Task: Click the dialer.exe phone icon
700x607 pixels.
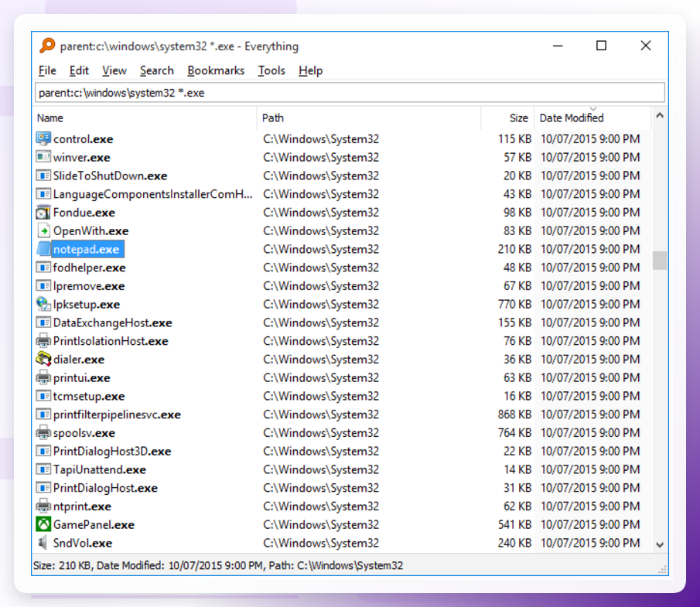Action: 43,359
